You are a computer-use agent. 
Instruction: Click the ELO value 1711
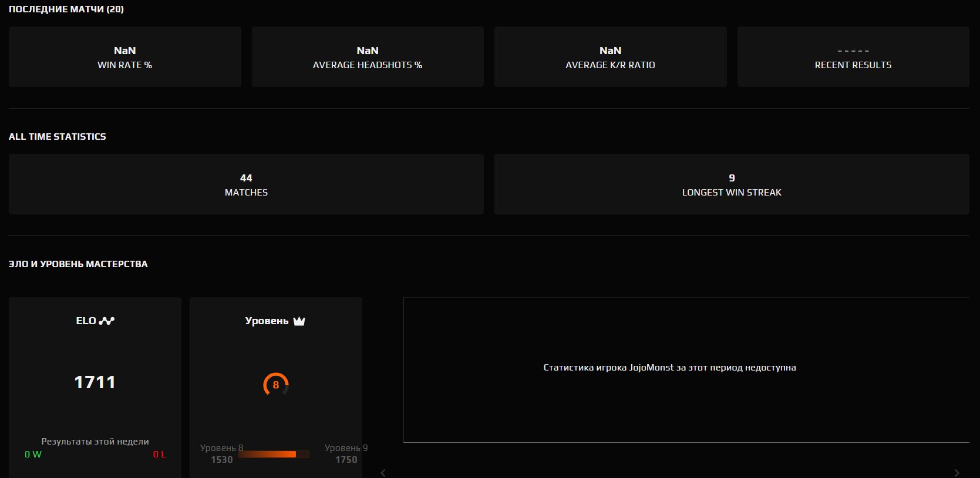coord(95,382)
